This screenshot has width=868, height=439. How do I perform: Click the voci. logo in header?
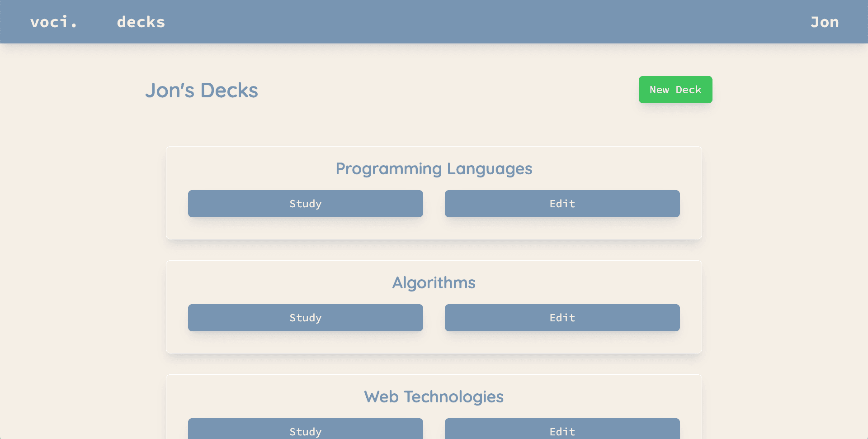coord(53,22)
